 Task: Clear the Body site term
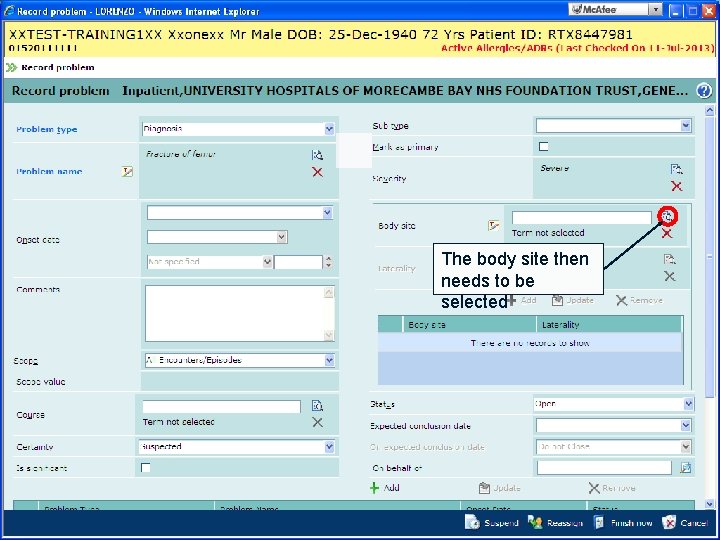667,234
